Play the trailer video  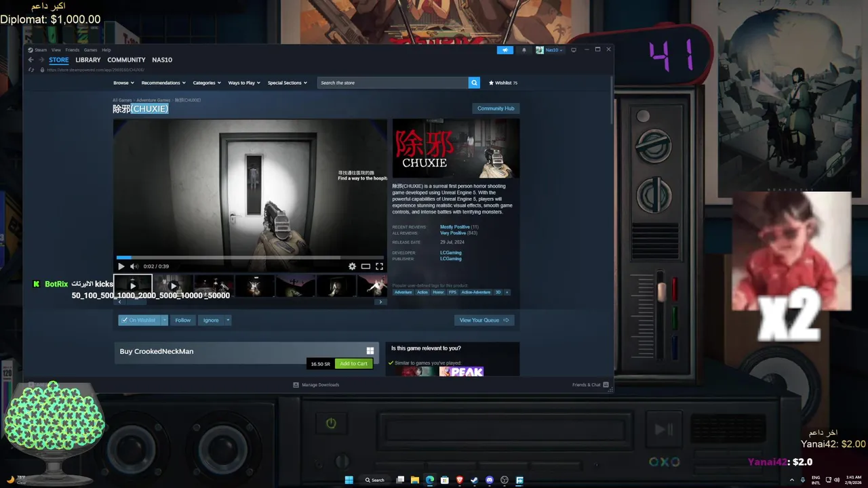coord(121,266)
